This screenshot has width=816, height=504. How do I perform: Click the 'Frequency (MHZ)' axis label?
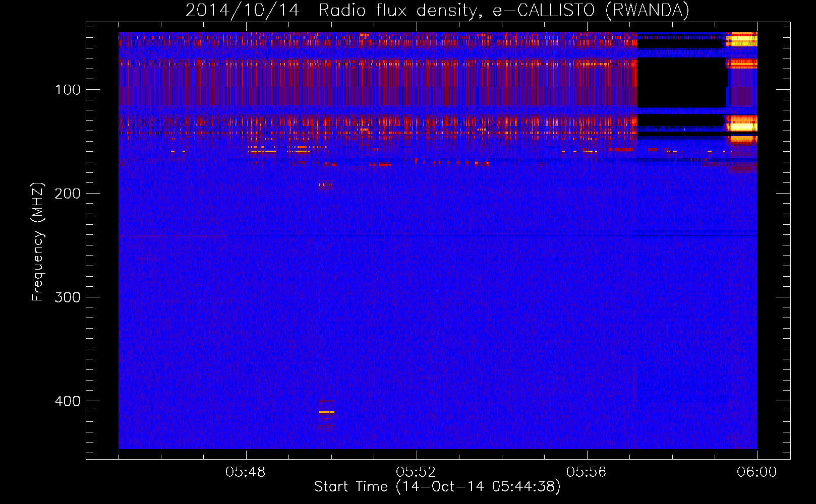(38, 242)
